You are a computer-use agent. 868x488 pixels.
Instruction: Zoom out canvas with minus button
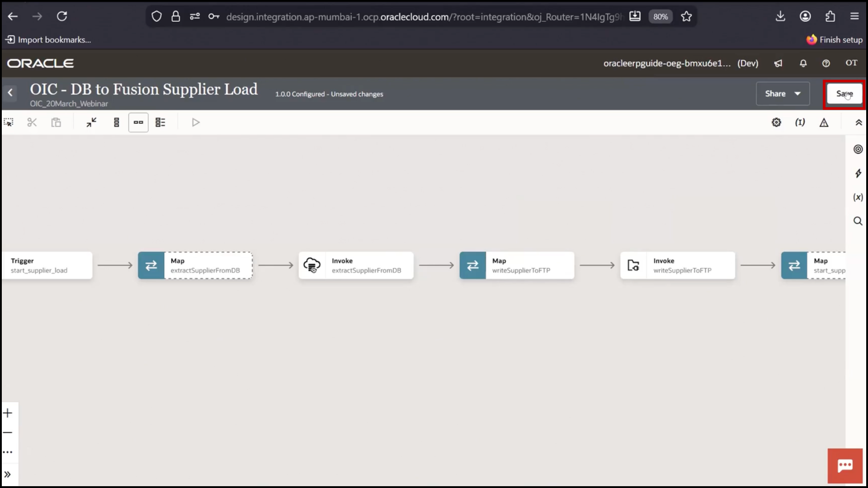(8, 432)
